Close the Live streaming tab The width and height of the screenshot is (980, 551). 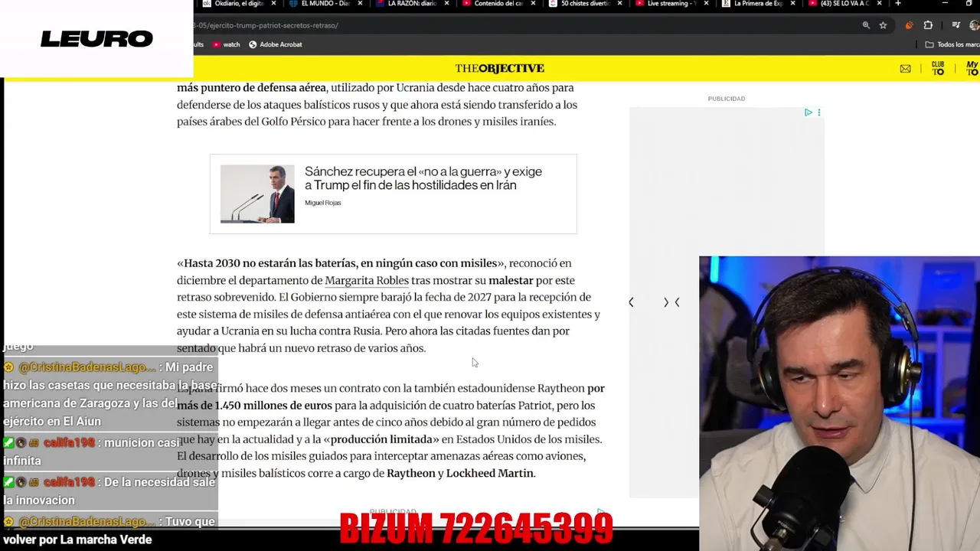(x=706, y=4)
